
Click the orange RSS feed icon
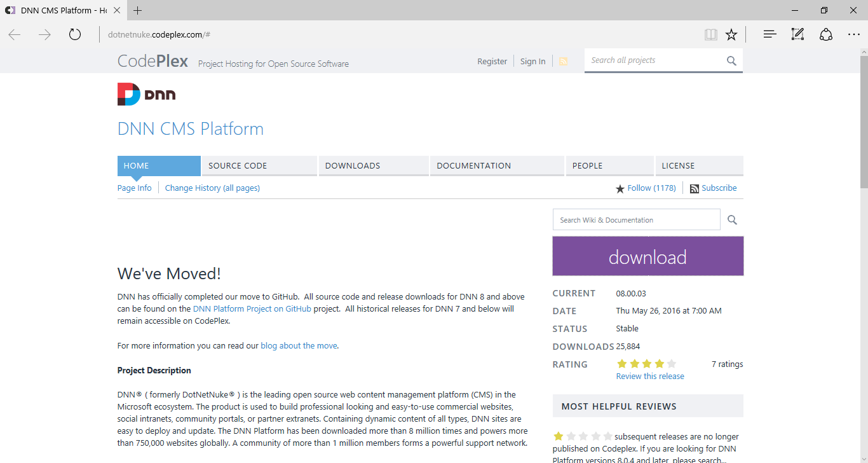pos(563,61)
